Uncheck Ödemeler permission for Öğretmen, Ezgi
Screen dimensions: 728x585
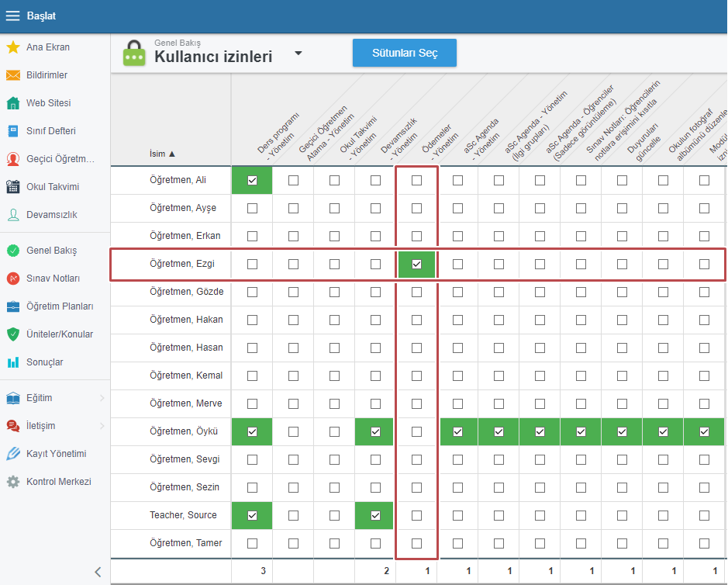416,264
